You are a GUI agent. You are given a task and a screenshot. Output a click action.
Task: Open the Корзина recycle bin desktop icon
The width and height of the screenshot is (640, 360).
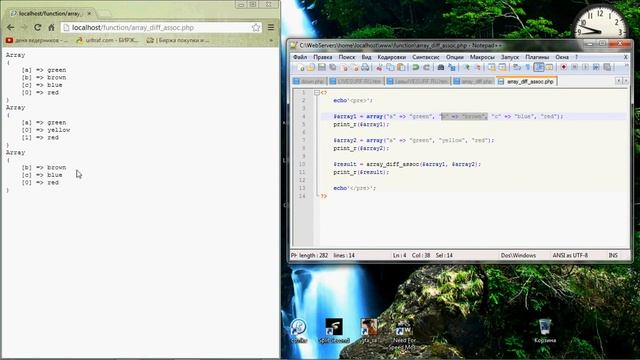545,331
